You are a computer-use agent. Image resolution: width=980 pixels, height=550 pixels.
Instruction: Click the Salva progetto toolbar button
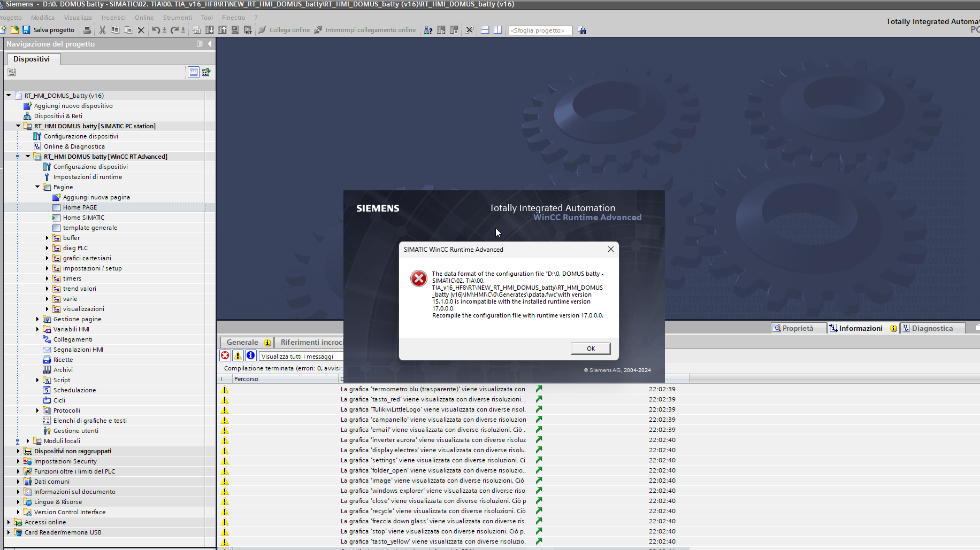(x=49, y=30)
